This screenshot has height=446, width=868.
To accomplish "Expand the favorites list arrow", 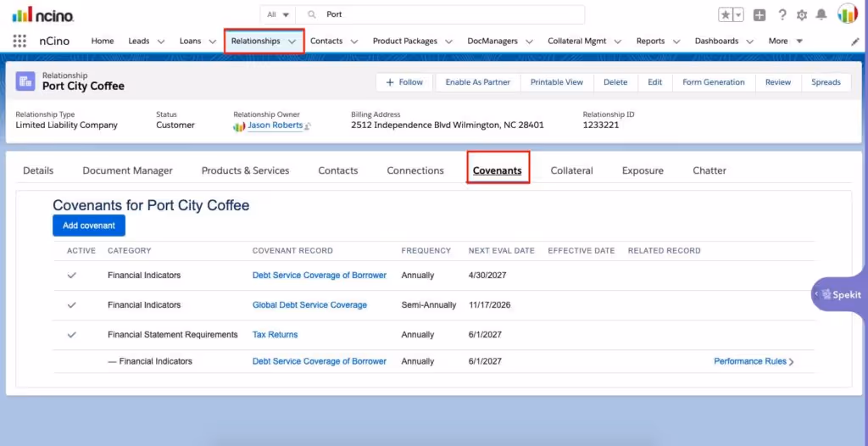I will pyautogui.click(x=738, y=15).
